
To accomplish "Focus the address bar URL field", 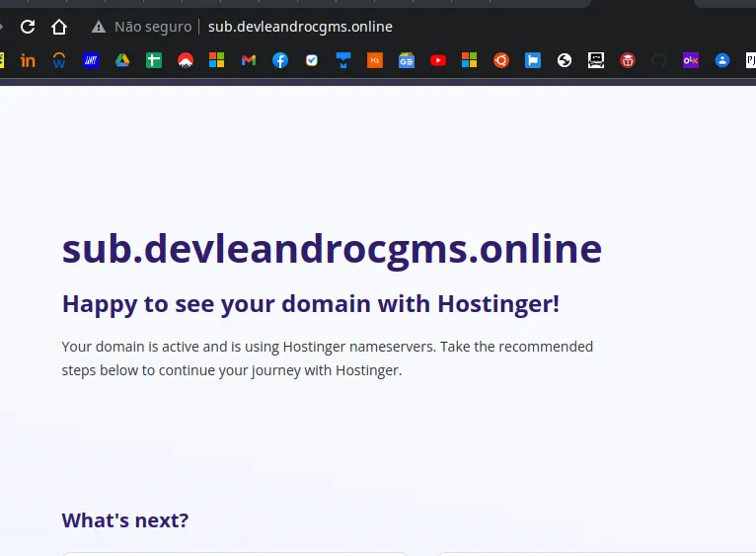I will 300,27.
